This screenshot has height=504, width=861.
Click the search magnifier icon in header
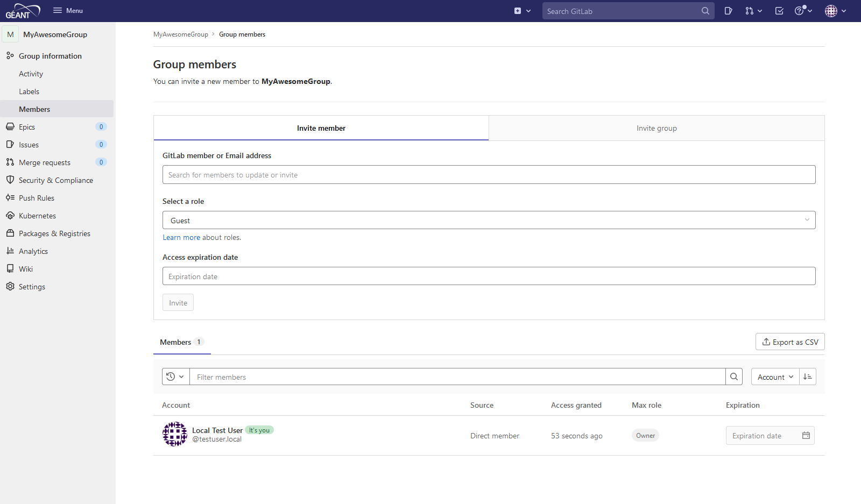[705, 11]
